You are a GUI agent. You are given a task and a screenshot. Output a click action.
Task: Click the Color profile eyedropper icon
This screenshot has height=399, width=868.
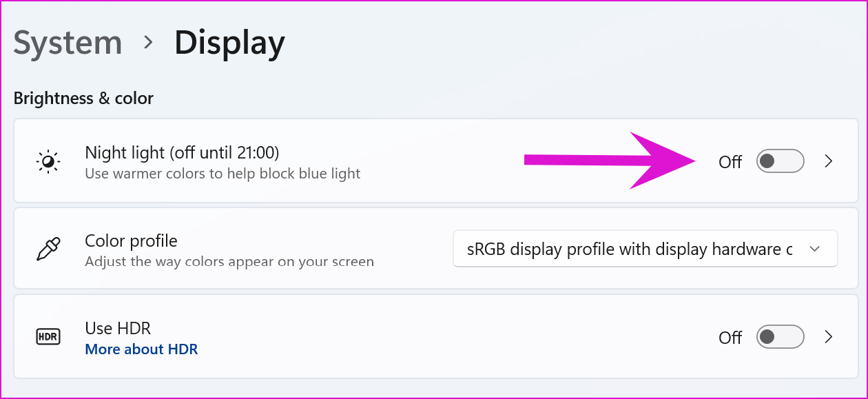[x=48, y=249]
